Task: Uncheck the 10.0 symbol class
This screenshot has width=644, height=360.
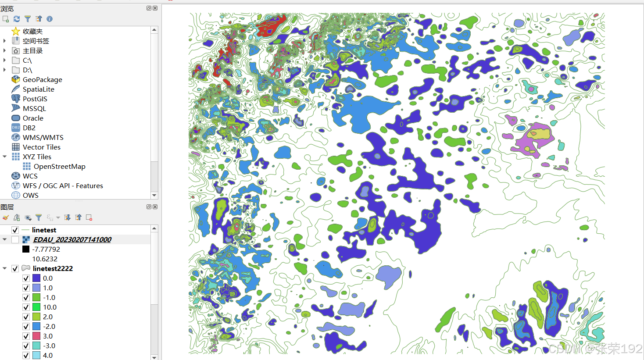Action: coord(26,307)
